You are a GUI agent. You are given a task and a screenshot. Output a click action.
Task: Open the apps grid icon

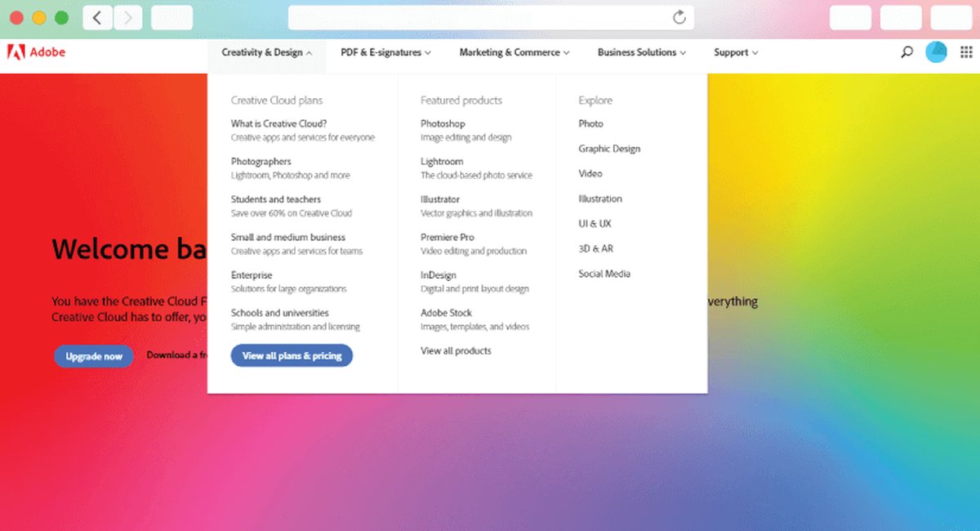966,52
